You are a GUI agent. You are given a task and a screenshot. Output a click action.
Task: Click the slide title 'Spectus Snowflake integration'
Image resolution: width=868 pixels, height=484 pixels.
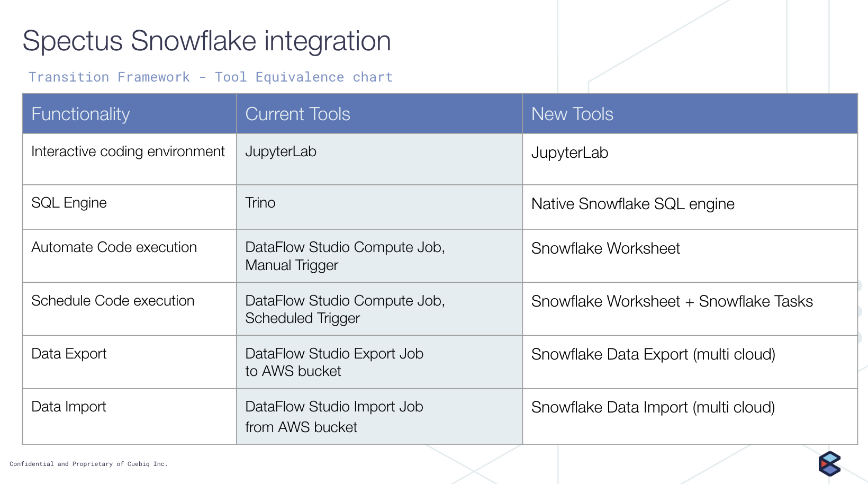tap(206, 41)
